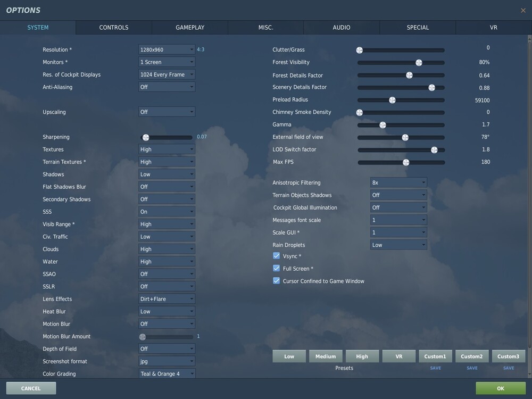532x399 pixels.
Task: Click the Gamma slider handle
Action: click(x=383, y=125)
